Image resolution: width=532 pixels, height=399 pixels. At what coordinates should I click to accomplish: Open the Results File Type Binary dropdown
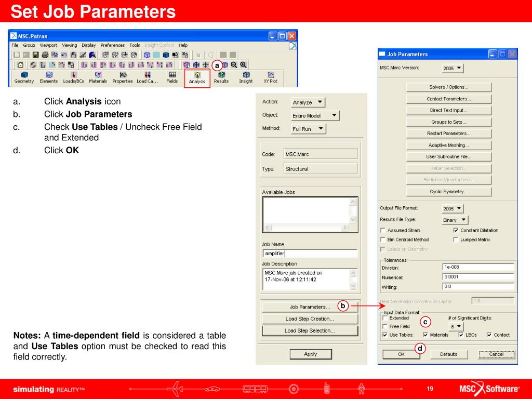(x=455, y=220)
